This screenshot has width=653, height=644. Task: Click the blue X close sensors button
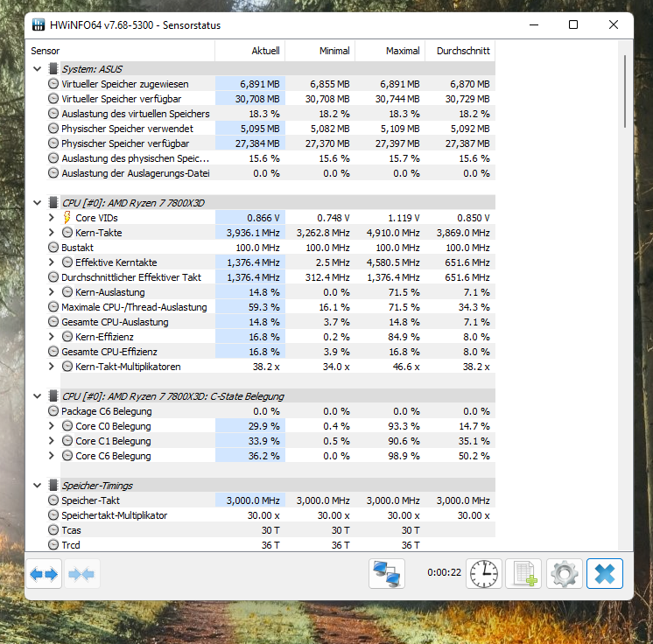pyautogui.click(x=605, y=574)
